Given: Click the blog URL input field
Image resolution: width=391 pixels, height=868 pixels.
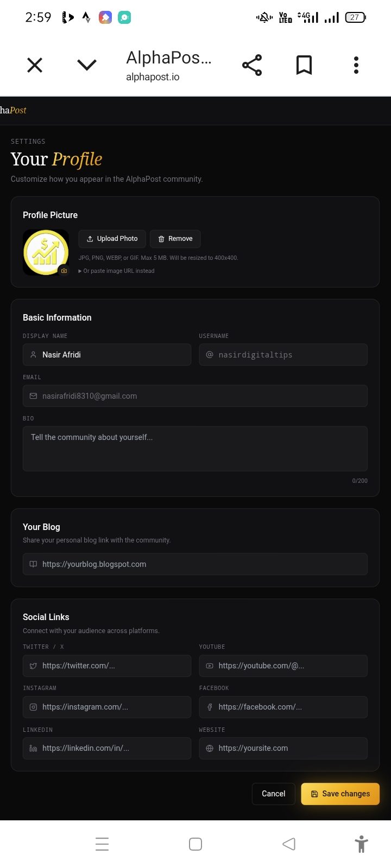Looking at the screenshot, I should (195, 564).
